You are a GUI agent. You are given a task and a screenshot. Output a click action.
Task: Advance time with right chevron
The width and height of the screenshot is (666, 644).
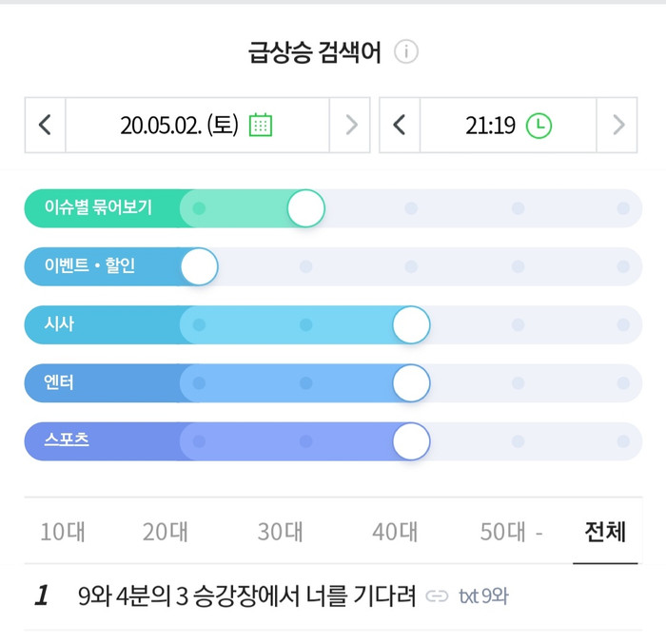(617, 125)
